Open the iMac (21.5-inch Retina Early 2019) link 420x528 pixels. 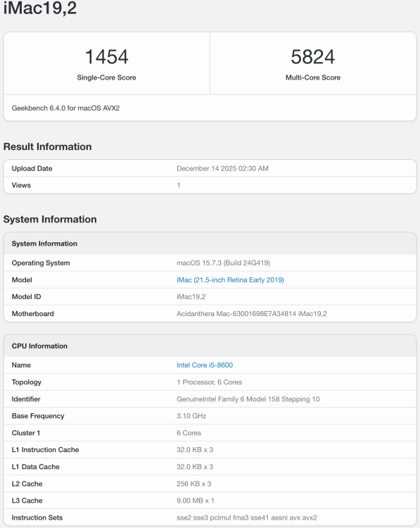pos(230,279)
